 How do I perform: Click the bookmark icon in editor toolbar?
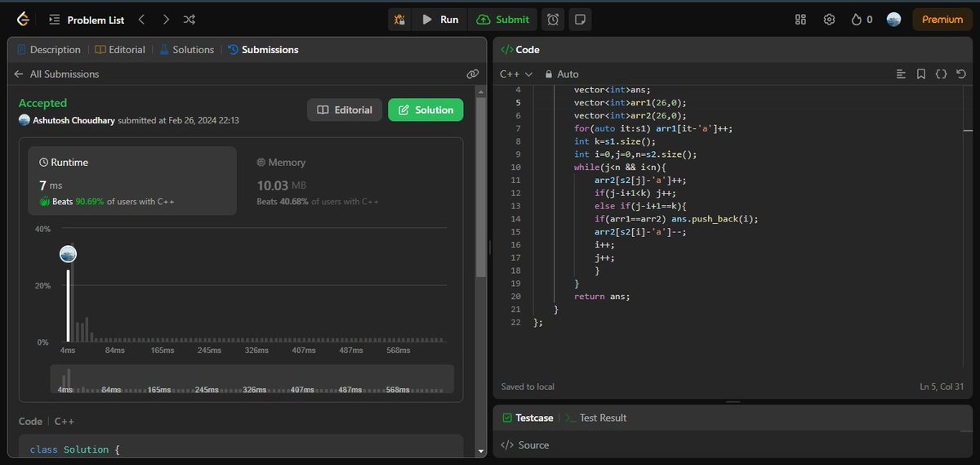920,74
